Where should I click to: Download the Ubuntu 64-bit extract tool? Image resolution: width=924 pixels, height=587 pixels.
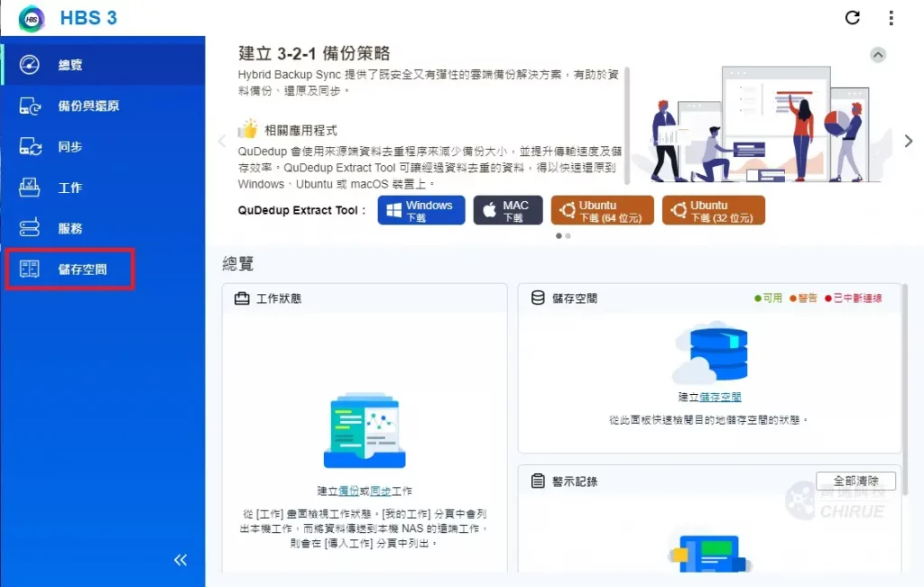tap(602, 210)
